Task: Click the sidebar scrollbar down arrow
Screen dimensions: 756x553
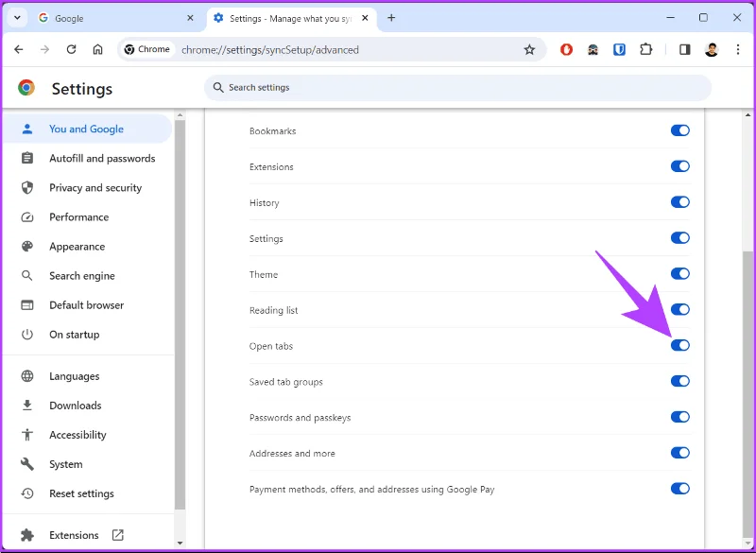Action: 180,543
